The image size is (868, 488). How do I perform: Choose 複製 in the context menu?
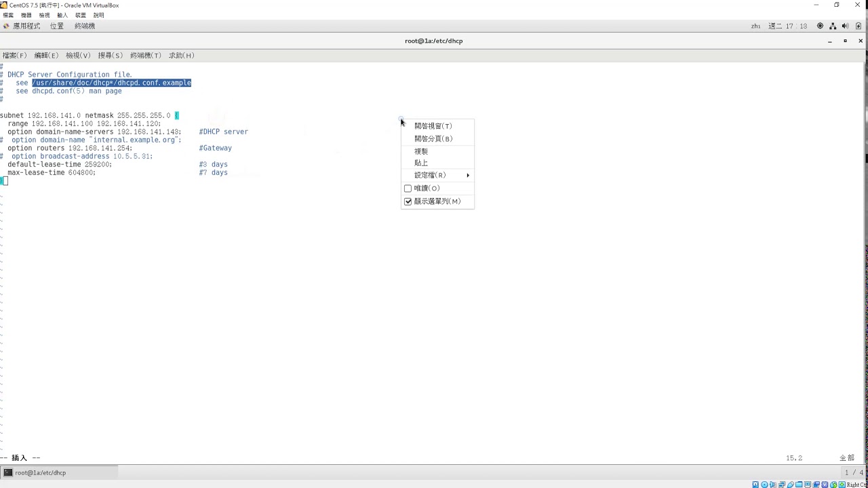tap(437, 151)
